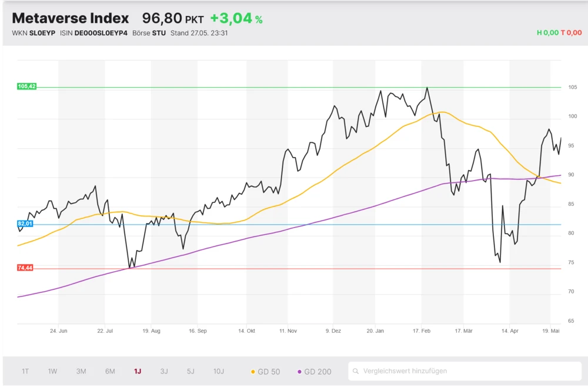Click the Metaverse Index title

70,18
